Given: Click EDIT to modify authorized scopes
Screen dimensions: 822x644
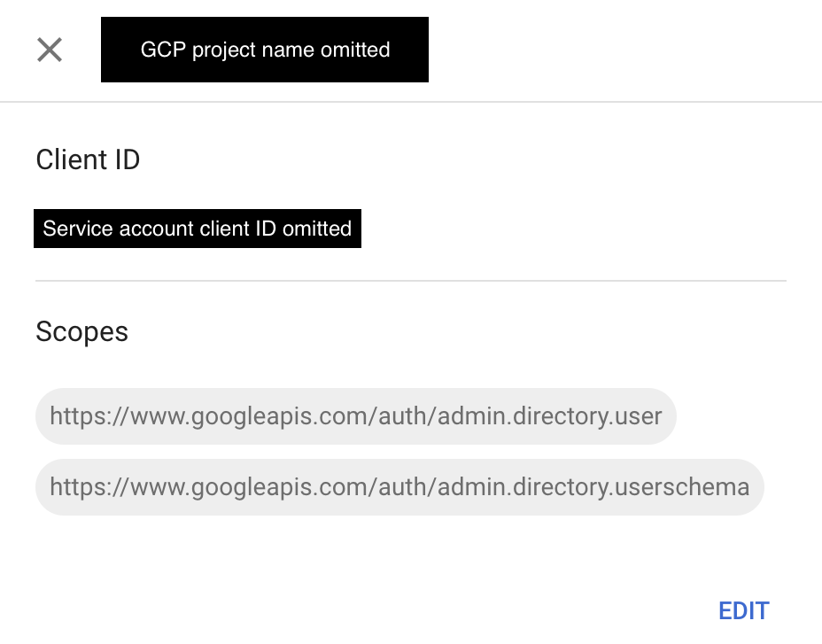Looking at the screenshot, I should [743, 610].
